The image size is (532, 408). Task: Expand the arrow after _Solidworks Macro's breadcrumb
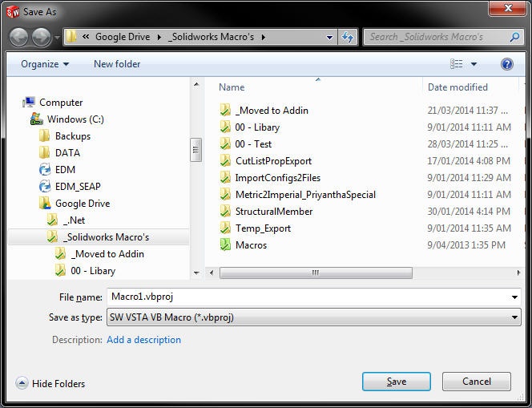pyautogui.click(x=264, y=37)
